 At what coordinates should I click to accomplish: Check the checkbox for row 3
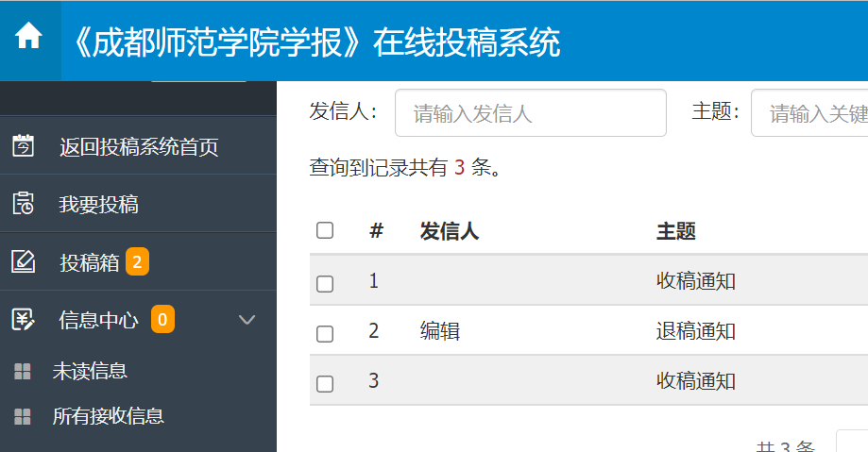[325, 383]
